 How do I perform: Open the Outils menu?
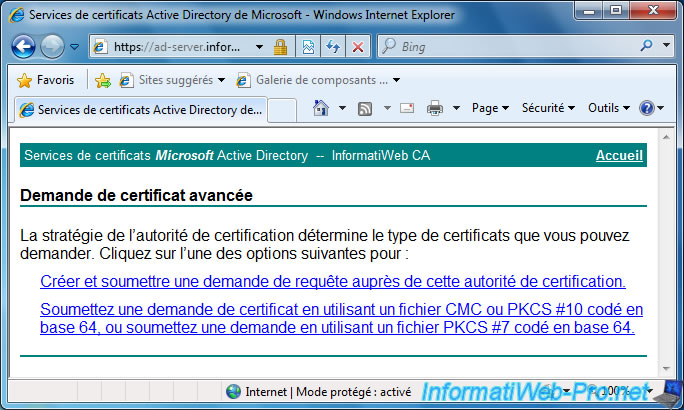coord(609,108)
